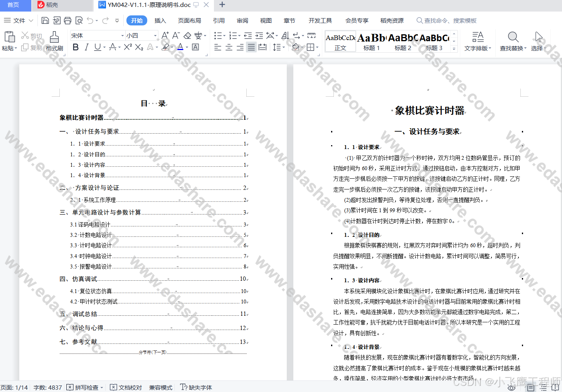Click the Print icon in quick access toolbar
This screenshot has width=562, height=392.
(68, 20)
